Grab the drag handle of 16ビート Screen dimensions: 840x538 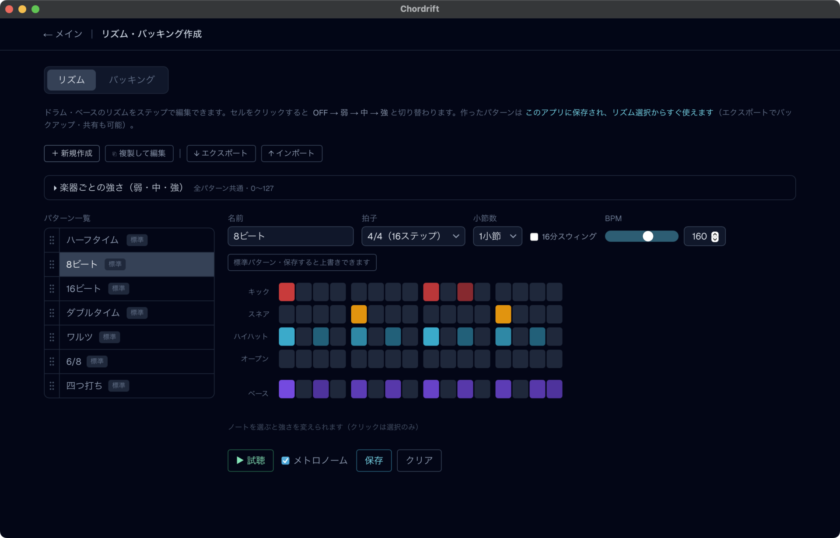click(52, 289)
